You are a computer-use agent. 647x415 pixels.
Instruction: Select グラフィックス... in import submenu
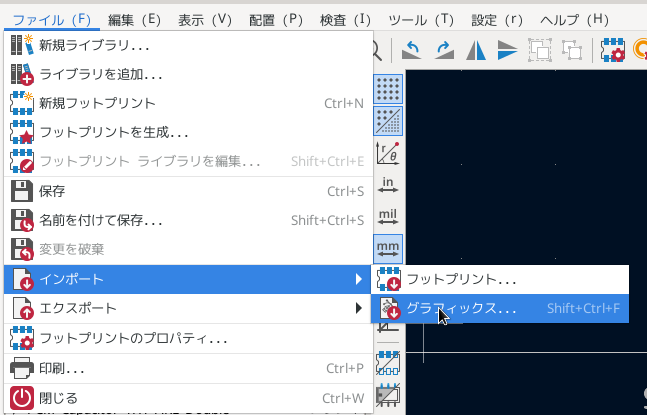[x=500, y=308]
